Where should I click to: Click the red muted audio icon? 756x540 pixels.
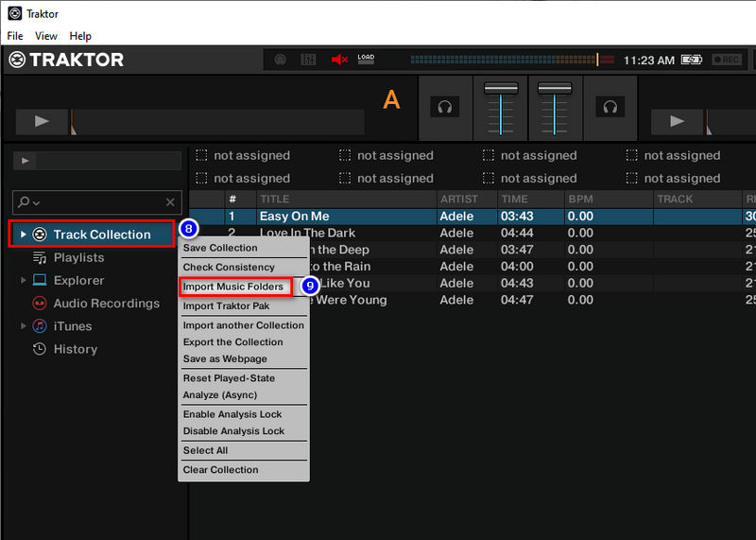click(x=339, y=60)
